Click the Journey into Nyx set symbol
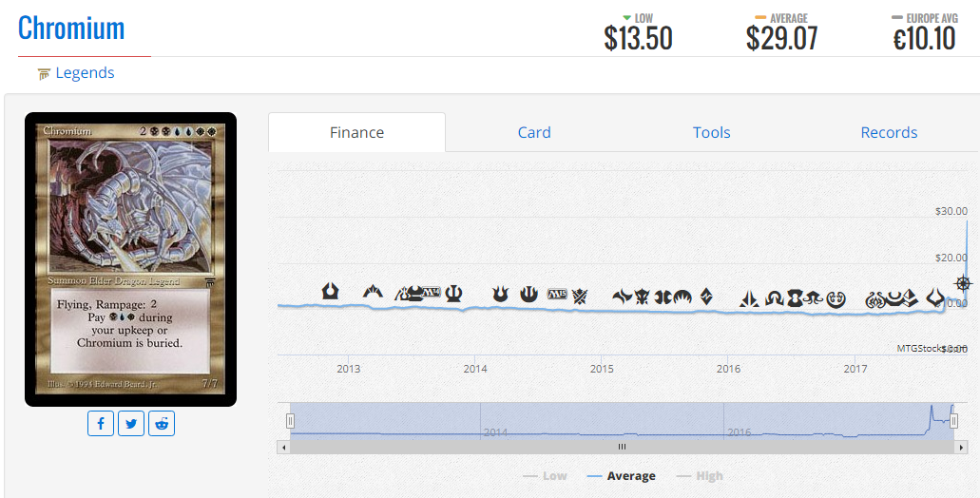The height and width of the screenshot is (498, 980). (x=528, y=294)
